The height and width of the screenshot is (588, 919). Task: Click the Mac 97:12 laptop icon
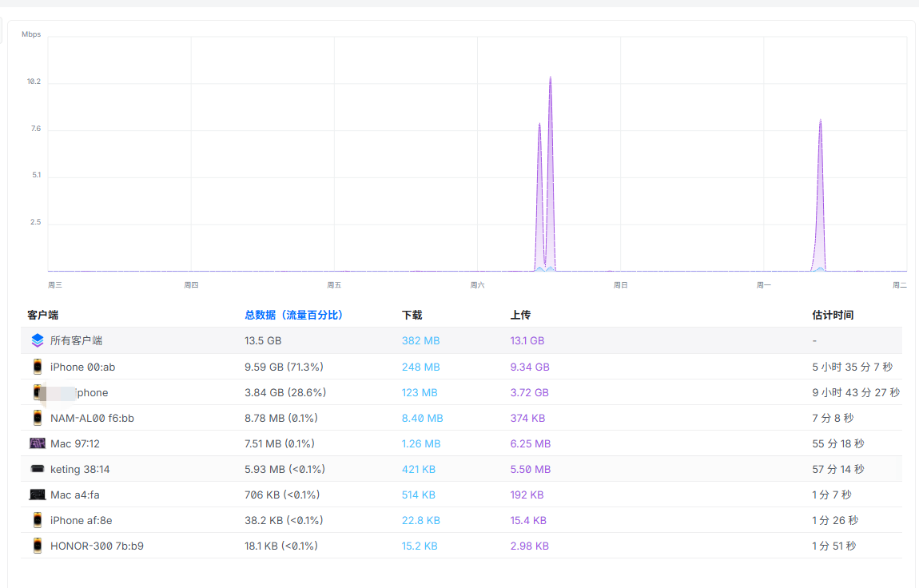tap(38, 443)
